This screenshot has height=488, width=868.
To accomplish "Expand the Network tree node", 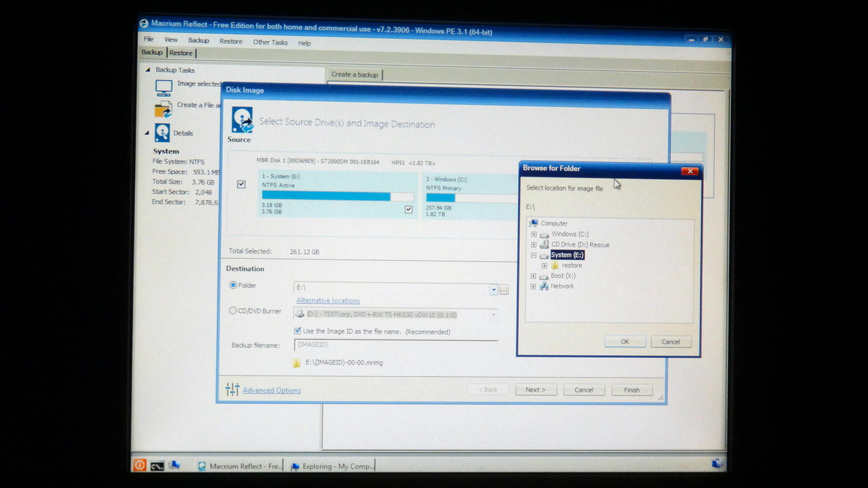I will coord(533,287).
